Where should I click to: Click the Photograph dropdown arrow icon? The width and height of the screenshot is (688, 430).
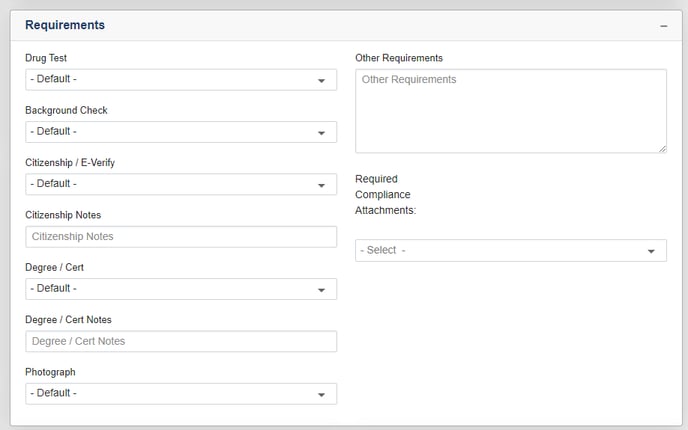(321, 395)
